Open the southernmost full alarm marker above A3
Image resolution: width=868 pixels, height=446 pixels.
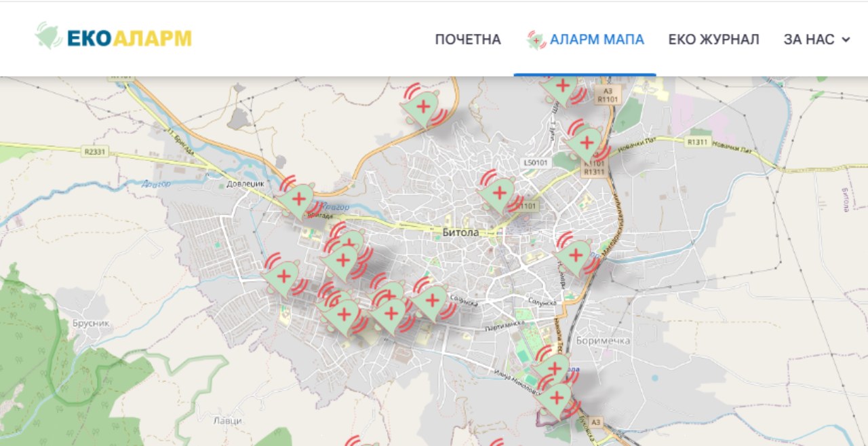click(x=557, y=398)
